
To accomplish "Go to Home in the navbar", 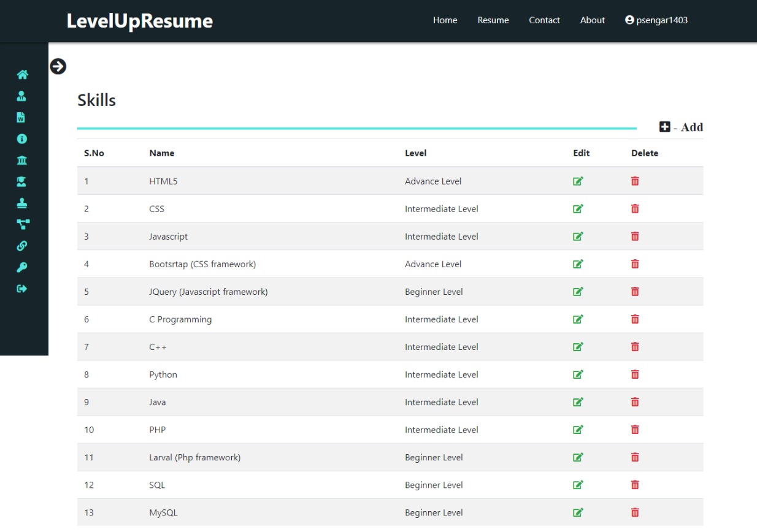I will pos(445,20).
